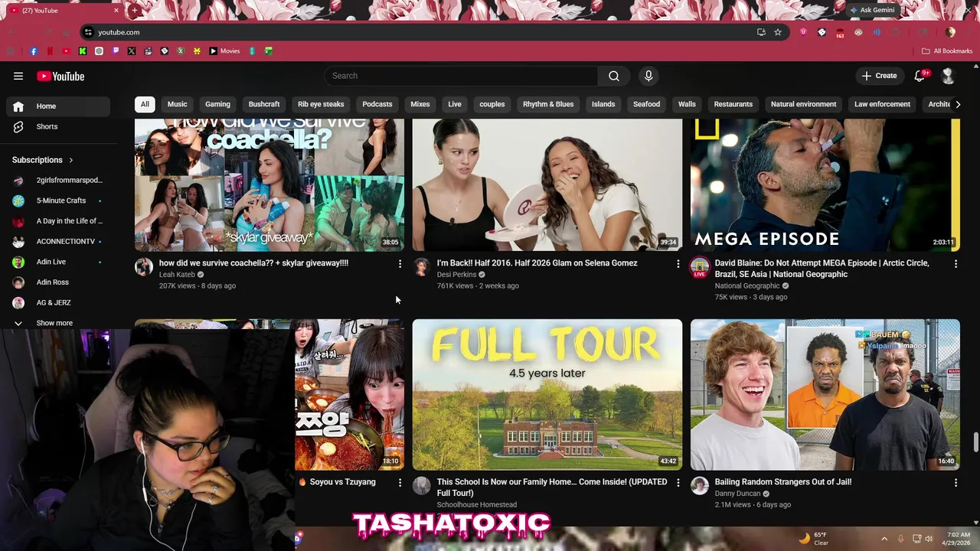Screen dimensions: 980x551
Task: Open AG & JERZ subscription
Action: coord(58,302)
